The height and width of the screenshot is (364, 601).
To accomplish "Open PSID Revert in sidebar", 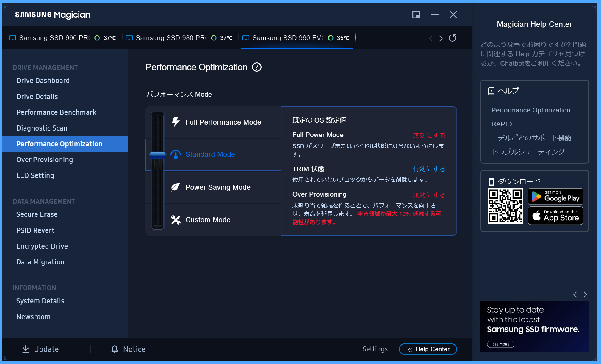I will tap(35, 230).
